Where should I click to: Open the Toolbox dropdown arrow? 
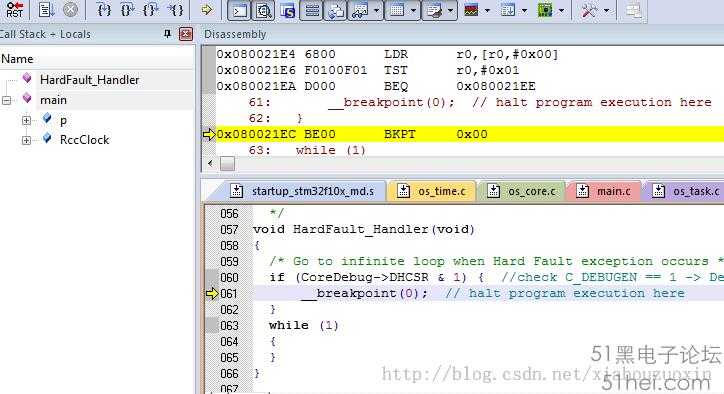tap(606, 10)
